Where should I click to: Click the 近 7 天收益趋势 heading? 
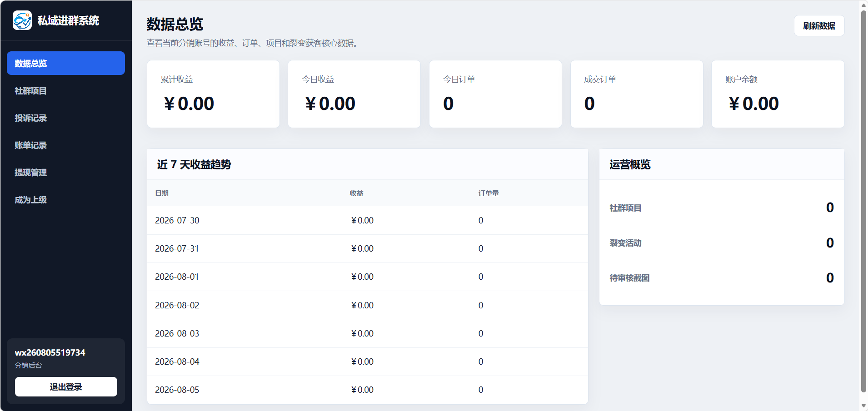[x=194, y=164]
